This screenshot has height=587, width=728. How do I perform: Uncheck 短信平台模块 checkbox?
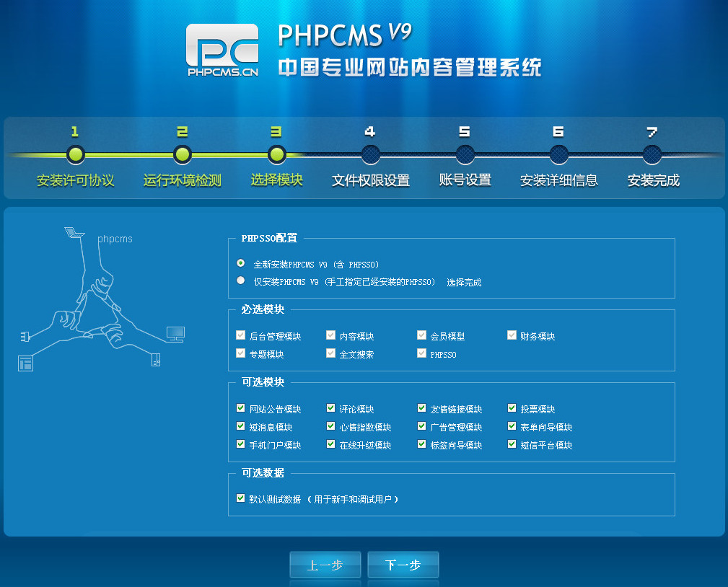point(512,444)
